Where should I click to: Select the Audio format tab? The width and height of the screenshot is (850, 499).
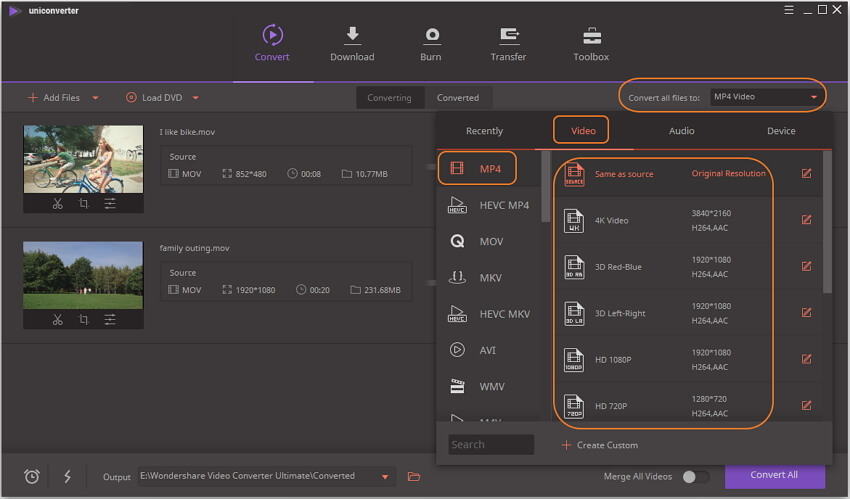681,131
